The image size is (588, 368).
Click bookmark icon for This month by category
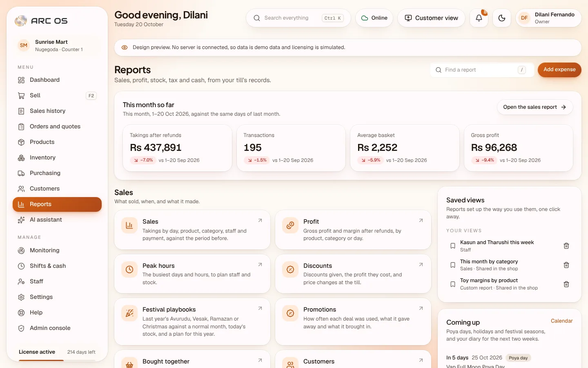click(453, 265)
